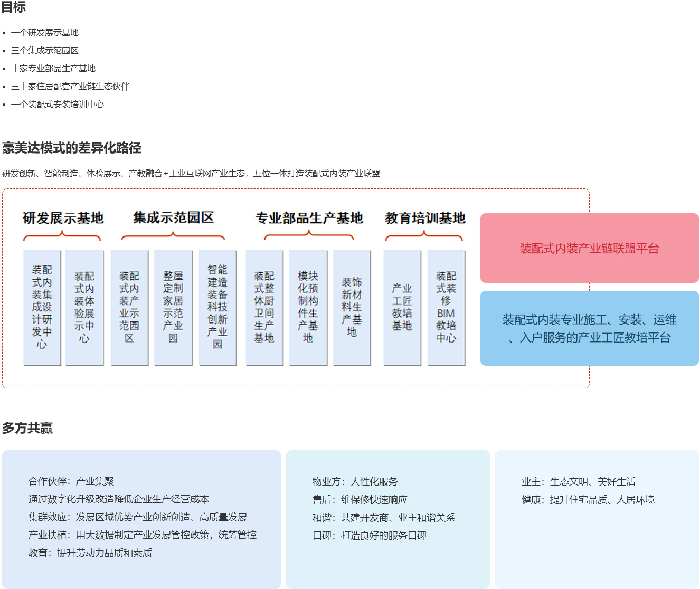Select the bullet 一个装配式安装培训中心

58,104
